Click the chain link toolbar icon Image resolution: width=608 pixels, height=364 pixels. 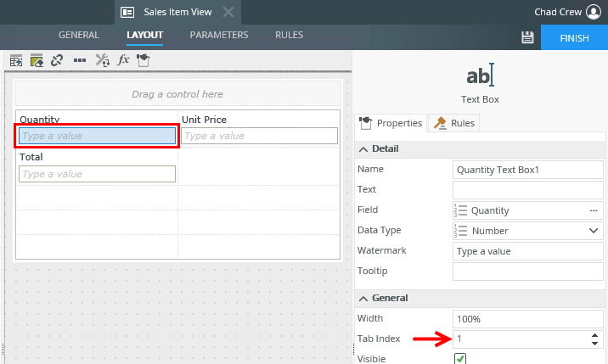(x=57, y=60)
